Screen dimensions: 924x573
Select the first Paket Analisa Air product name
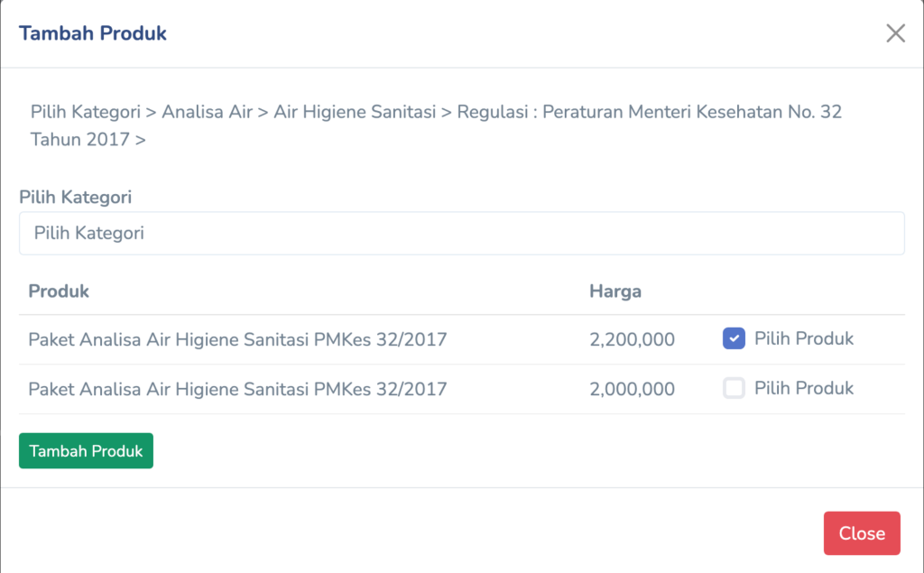point(237,340)
